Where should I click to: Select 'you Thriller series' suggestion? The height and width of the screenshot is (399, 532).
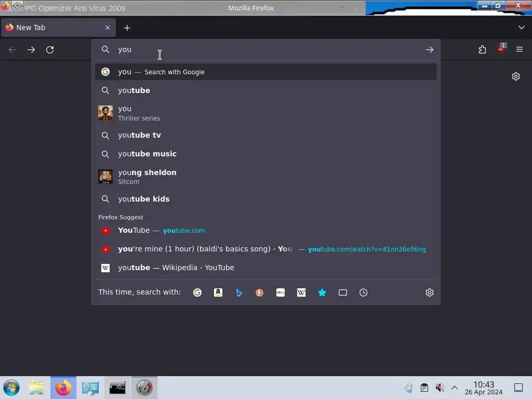[x=266, y=113]
